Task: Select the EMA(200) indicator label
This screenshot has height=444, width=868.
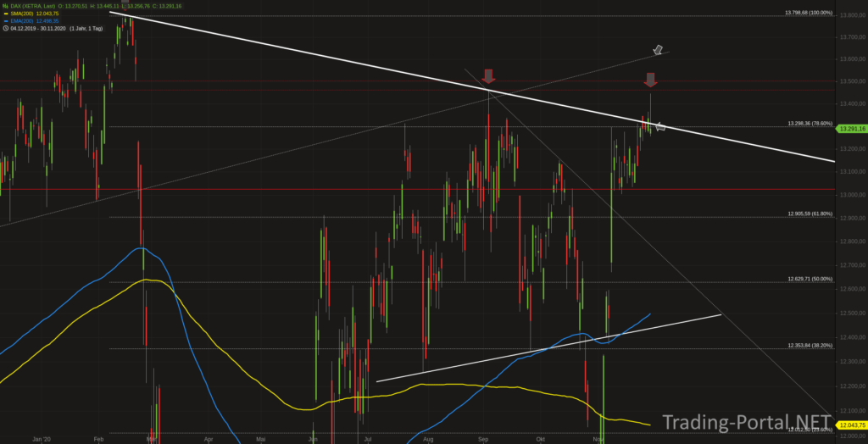Action: [x=22, y=20]
